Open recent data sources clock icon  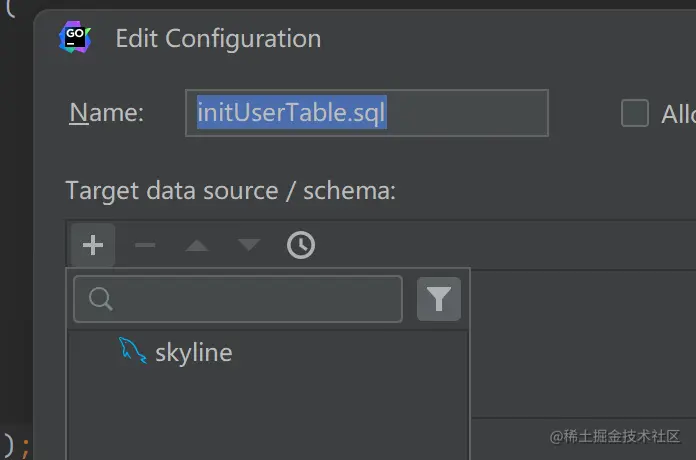tap(301, 245)
